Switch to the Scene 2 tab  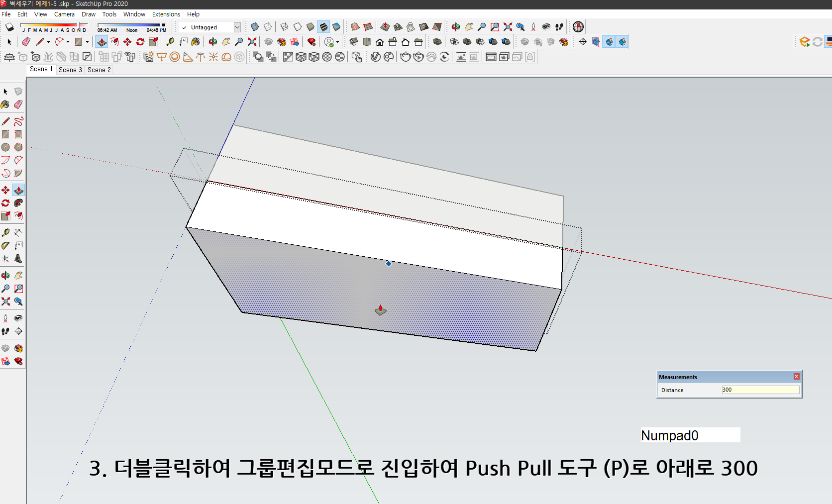(99, 70)
